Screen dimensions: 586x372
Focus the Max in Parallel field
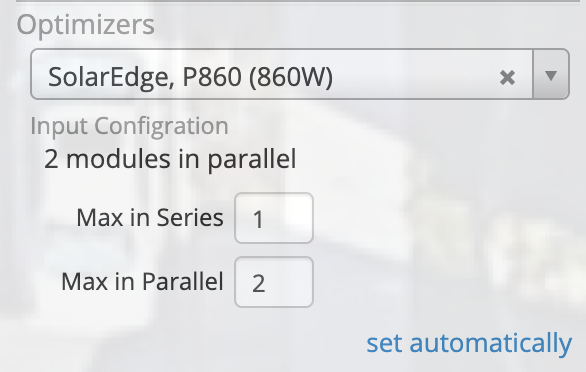point(274,282)
